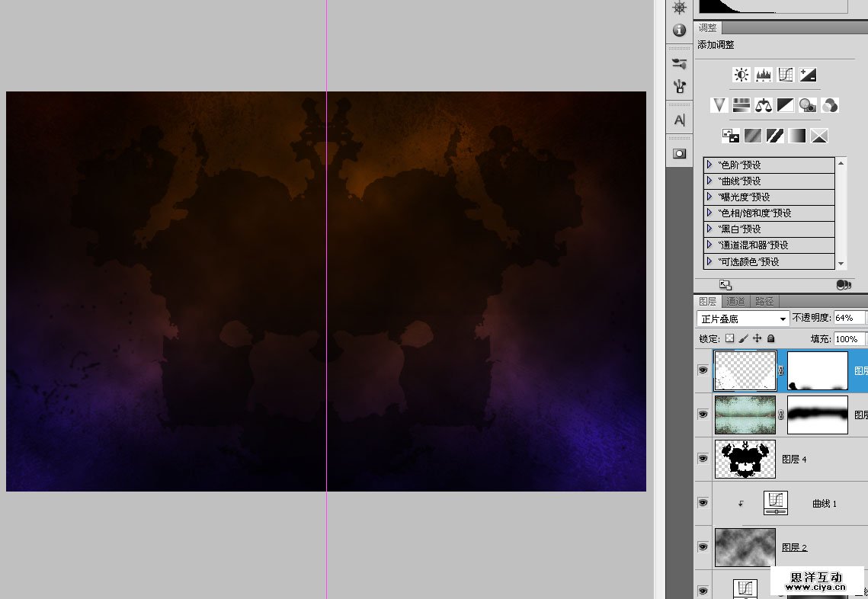Expand the "黑白"预设 group
Screen dimensions: 868x599
coord(709,229)
